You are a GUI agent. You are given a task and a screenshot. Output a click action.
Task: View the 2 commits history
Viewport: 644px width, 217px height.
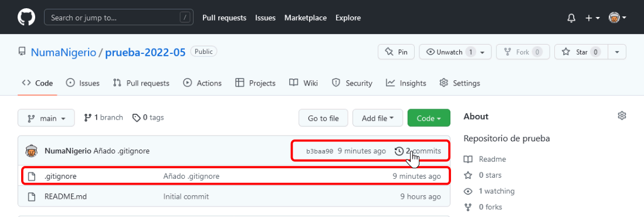(x=418, y=151)
